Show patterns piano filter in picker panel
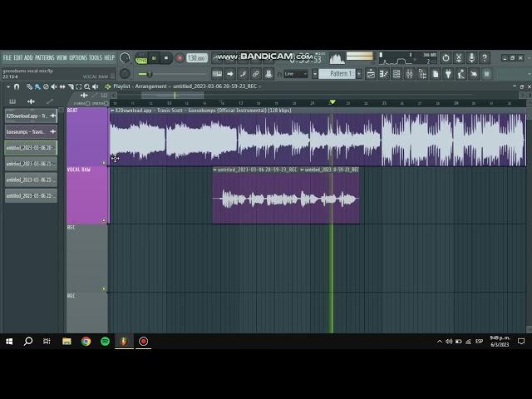Viewport: 532px width, 399px height. [12, 101]
